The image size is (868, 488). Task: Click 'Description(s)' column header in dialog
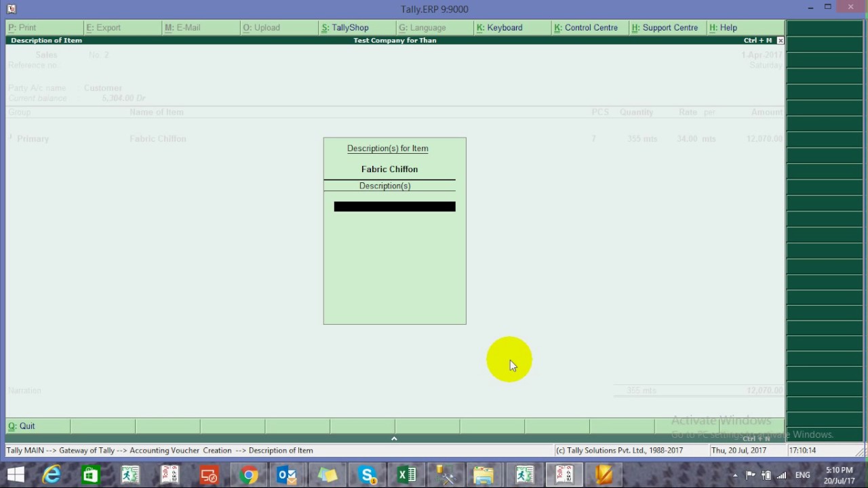point(385,186)
